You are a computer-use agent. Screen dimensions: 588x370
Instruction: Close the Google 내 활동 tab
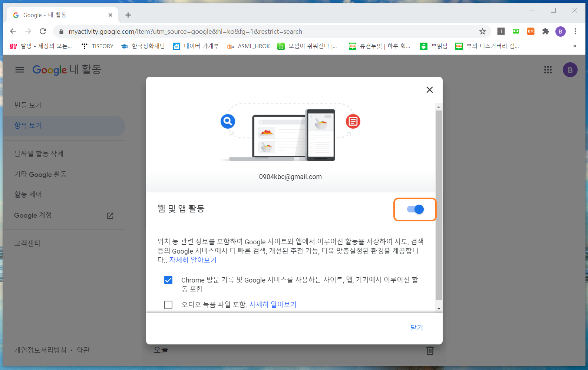click(x=110, y=15)
